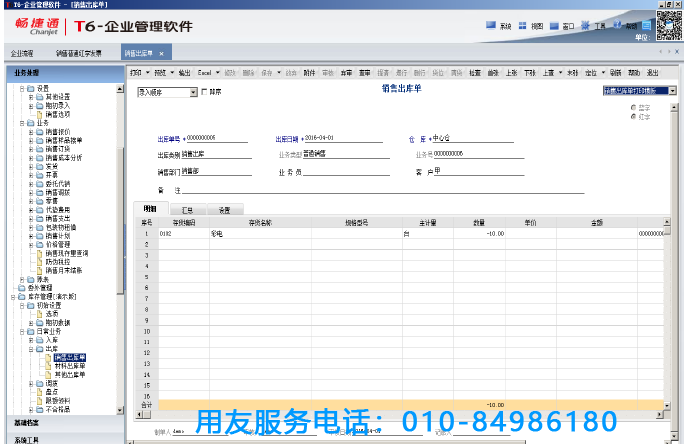Select 材料出库单 in the tree
Screen dimensions: 686x444
click(x=70, y=366)
